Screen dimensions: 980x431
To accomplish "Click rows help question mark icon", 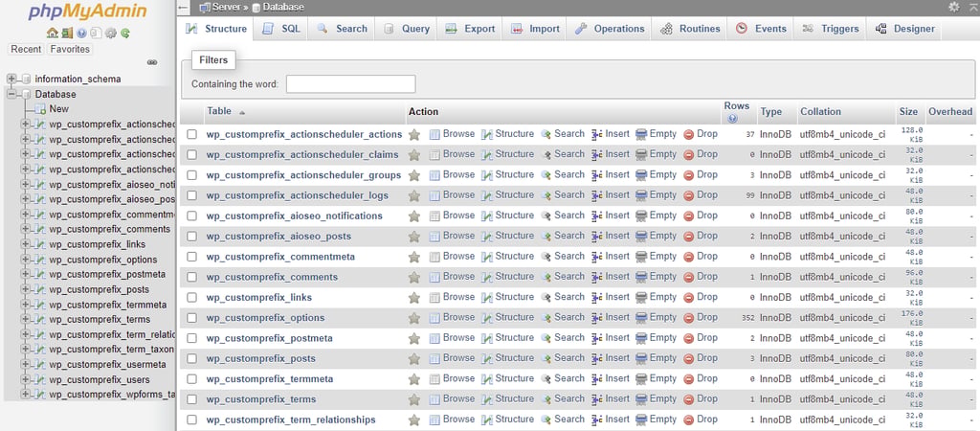I will click(732, 118).
